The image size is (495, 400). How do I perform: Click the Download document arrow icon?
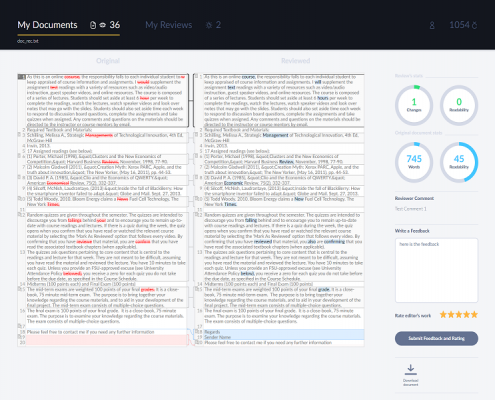pyautogui.click(x=411, y=368)
